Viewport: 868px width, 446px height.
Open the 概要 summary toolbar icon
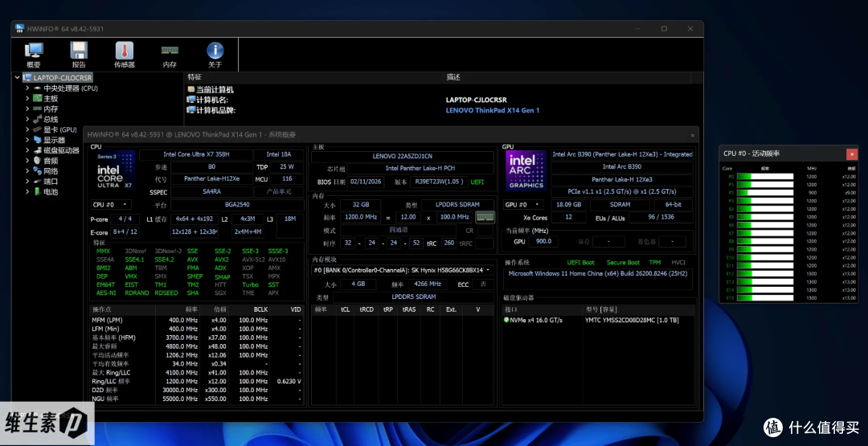[x=33, y=55]
